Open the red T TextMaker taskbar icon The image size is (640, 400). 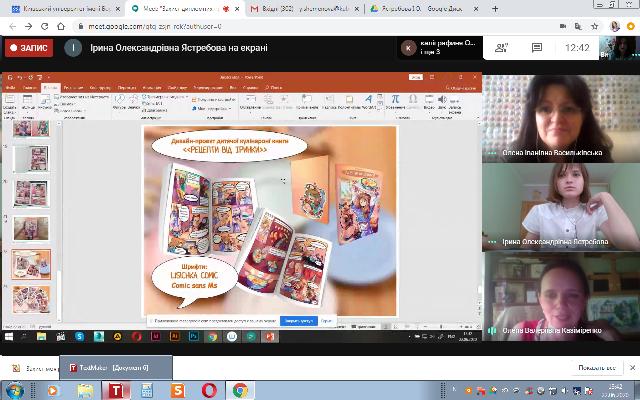115,390
